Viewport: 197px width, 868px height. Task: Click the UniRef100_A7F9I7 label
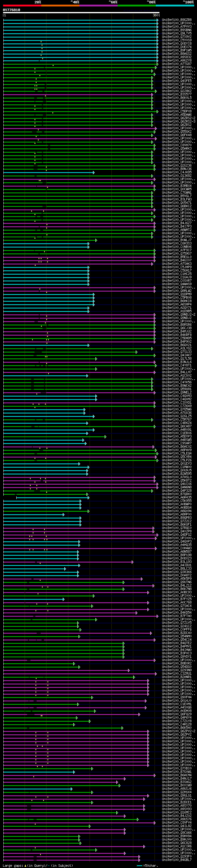click(x=177, y=250)
